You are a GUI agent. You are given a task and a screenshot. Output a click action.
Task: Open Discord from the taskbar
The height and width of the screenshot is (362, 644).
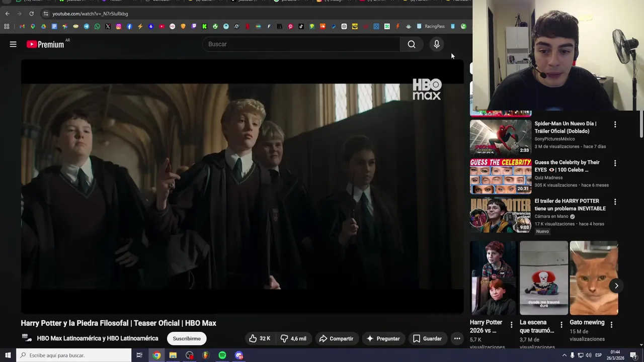pos(239,355)
